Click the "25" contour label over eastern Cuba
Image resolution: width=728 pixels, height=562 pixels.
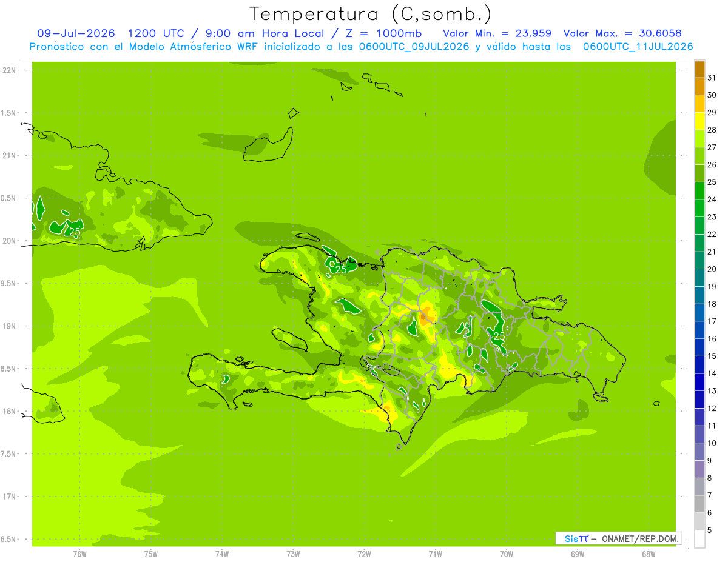75,232
